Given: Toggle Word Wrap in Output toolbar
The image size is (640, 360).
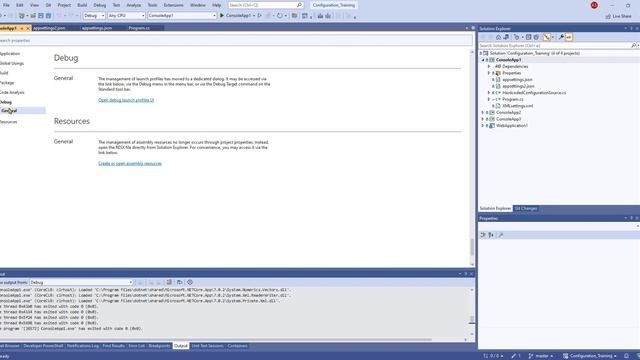Looking at the screenshot, I should click(180, 282).
